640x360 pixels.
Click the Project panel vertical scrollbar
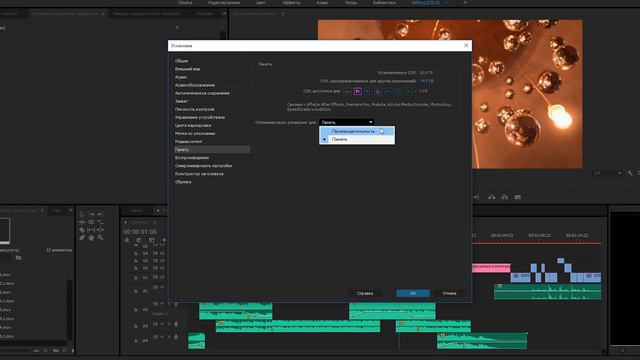pyautogui.click(x=70, y=310)
